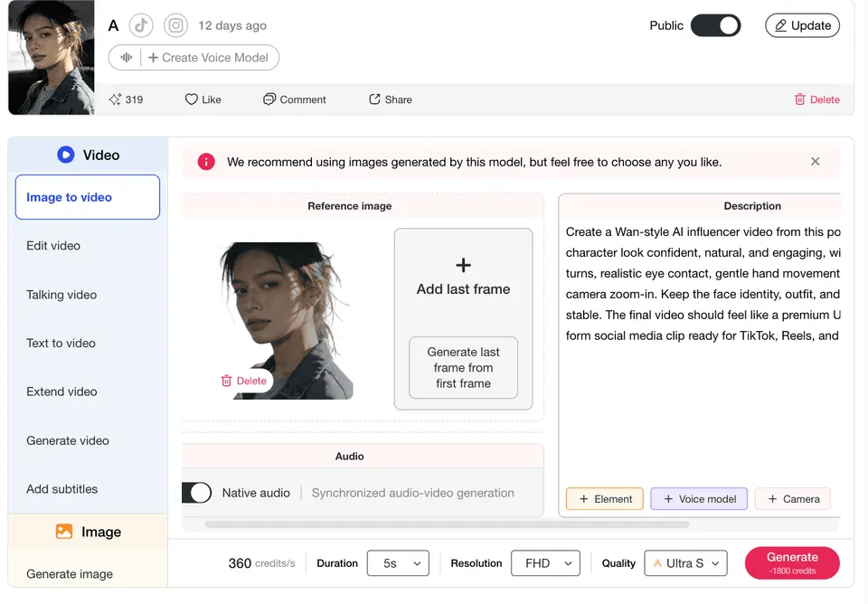Open the TikTok icon link
This screenshot has width=868, height=604.
141,25
